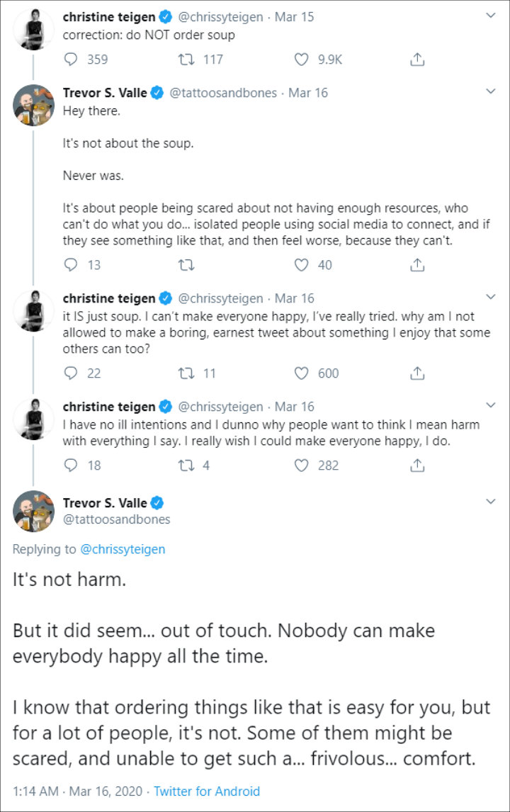Like the "it IS just soup" tweet
Image resolution: width=510 pixels, height=812 pixels.
302,373
